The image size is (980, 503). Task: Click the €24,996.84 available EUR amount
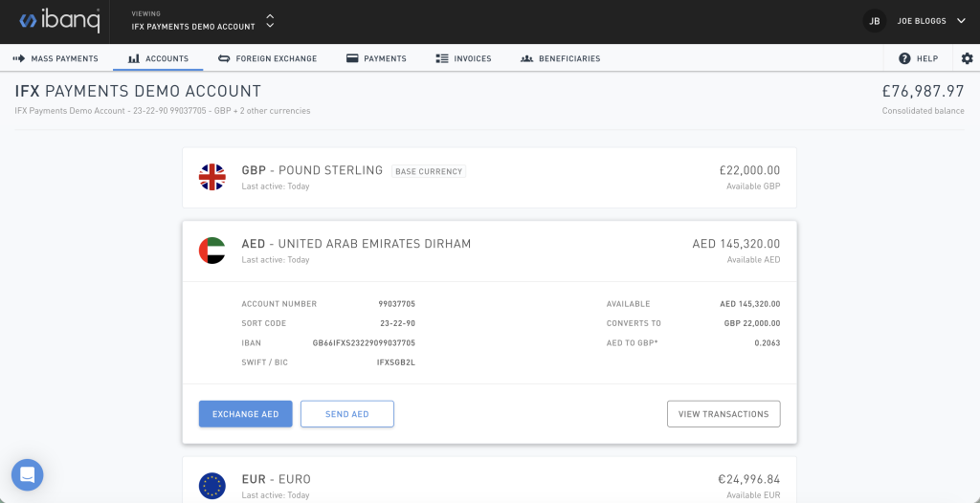748,479
